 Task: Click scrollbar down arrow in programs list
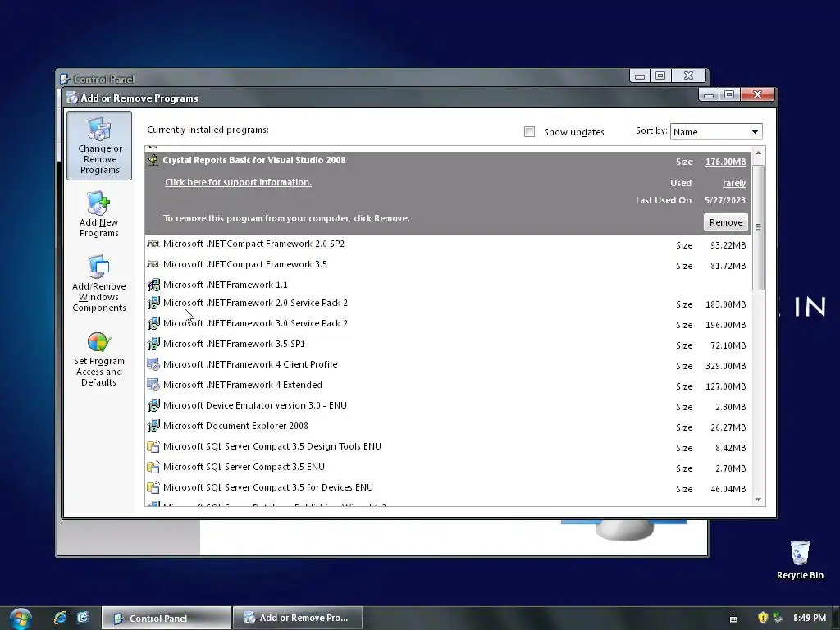[758, 500]
